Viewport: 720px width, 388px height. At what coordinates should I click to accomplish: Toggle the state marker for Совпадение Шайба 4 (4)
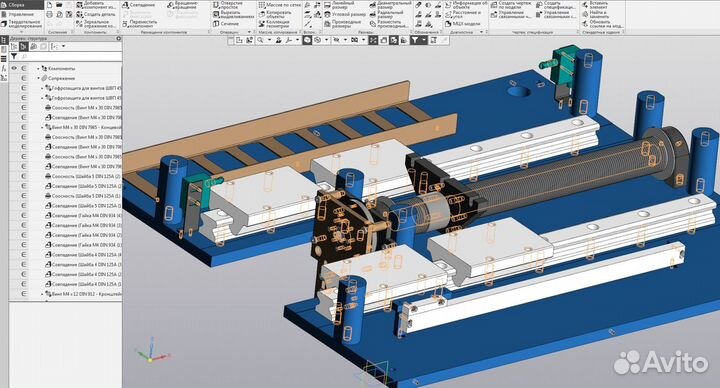[24, 254]
